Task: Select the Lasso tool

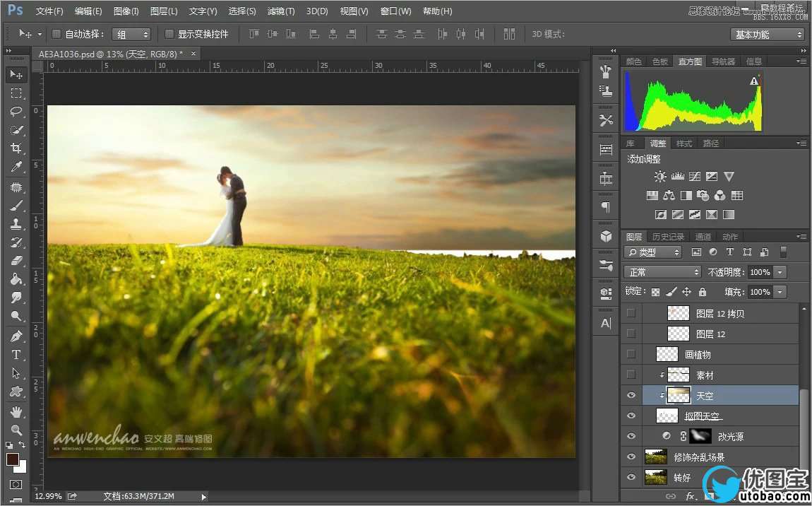Action: click(16, 112)
